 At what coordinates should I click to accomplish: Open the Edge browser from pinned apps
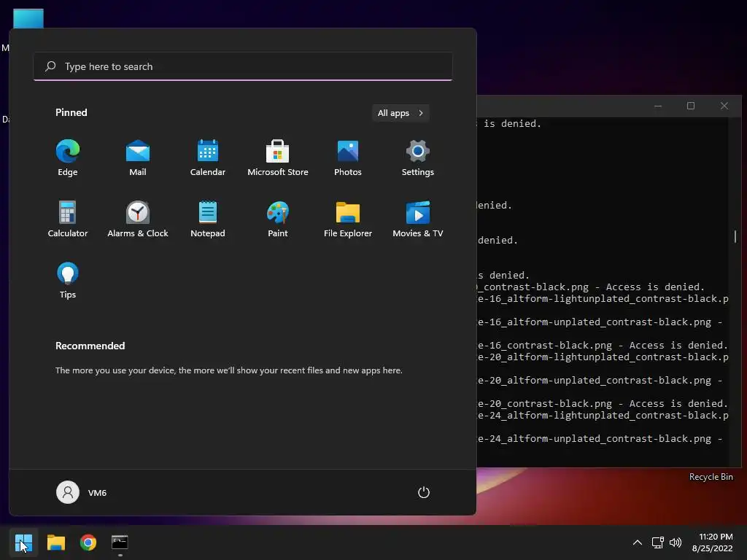point(68,157)
